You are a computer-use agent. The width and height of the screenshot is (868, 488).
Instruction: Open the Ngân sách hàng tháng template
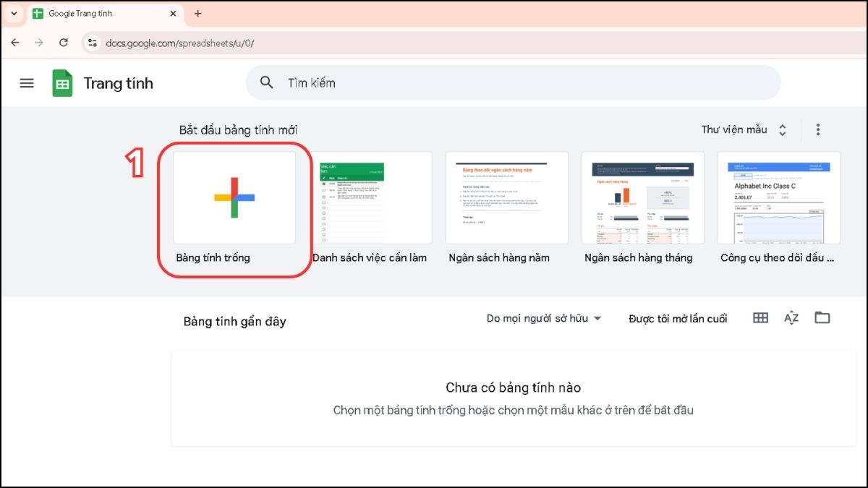click(643, 197)
